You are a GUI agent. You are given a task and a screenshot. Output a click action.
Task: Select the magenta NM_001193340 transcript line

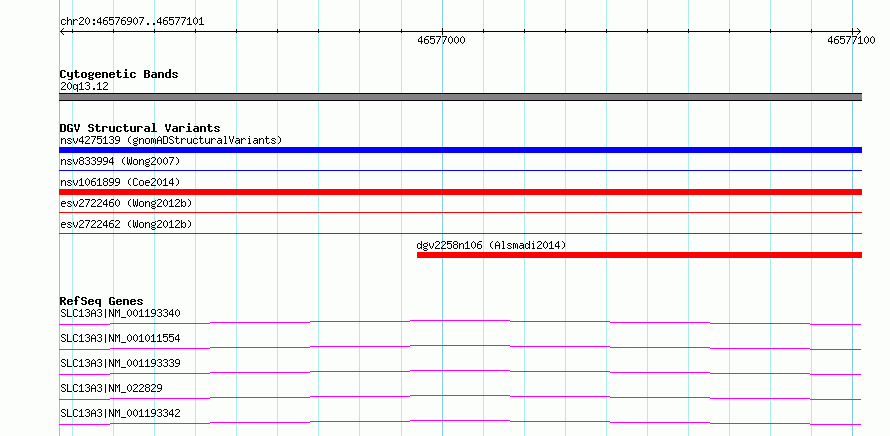pos(460,322)
